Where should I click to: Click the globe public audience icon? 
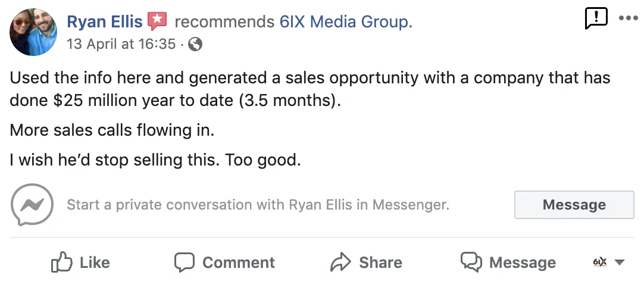tap(195, 44)
